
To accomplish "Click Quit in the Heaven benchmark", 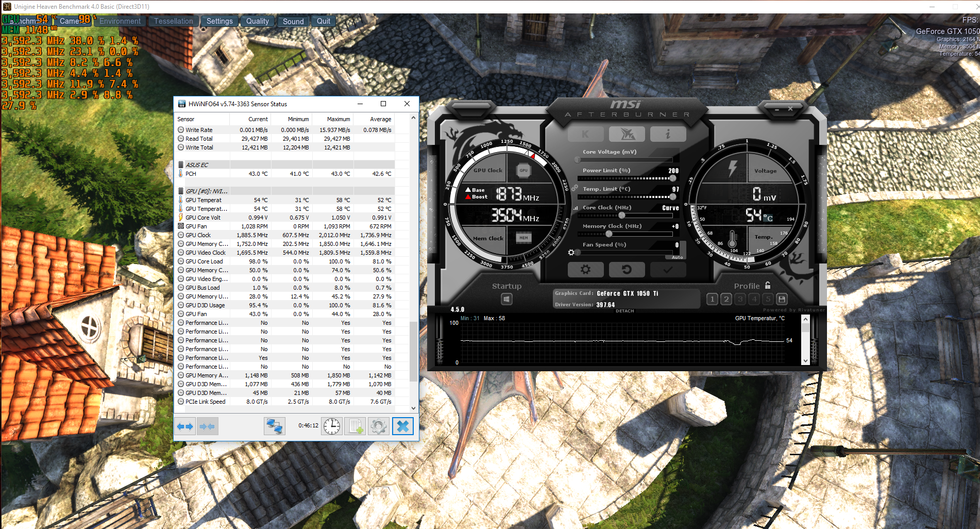I will (x=324, y=21).
